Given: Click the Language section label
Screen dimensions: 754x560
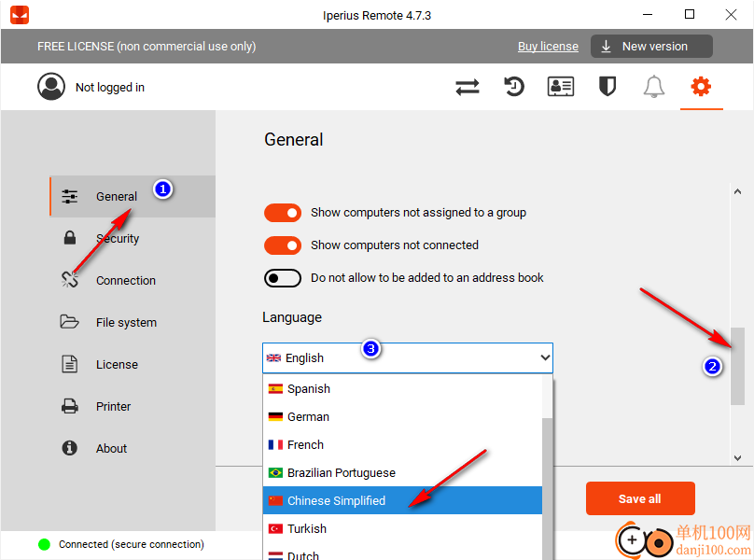Looking at the screenshot, I should click(x=292, y=317).
